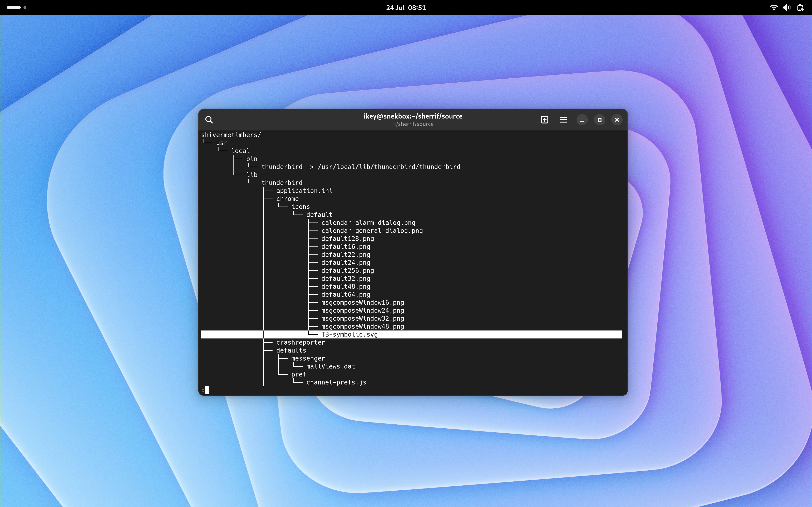
Task: Open the clock showing 24 Jul 08:51
Action: tap(406, 7)
